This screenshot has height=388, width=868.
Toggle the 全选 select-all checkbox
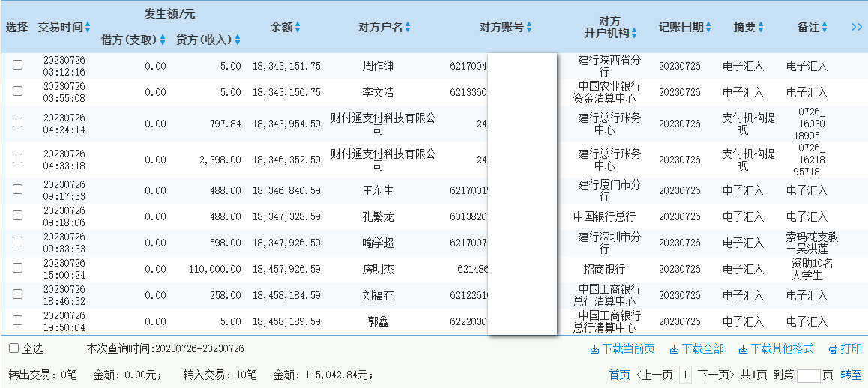tap(13, 348)
